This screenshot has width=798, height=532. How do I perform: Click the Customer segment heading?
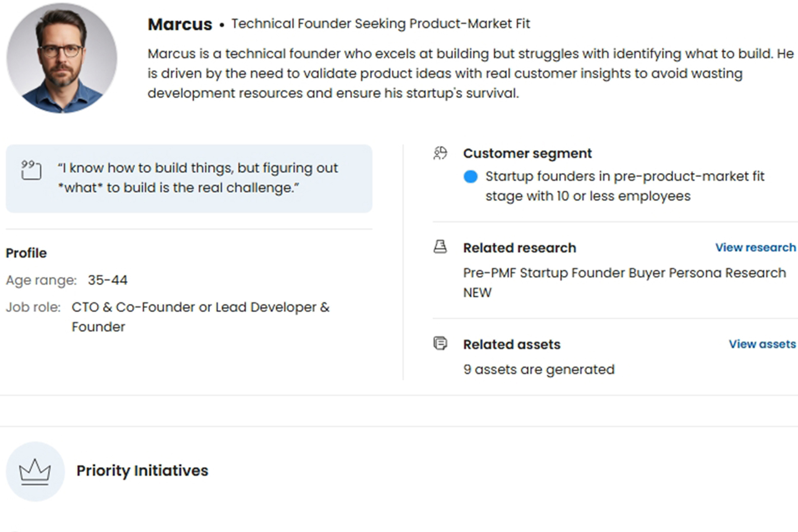click(x=527, y=153)
